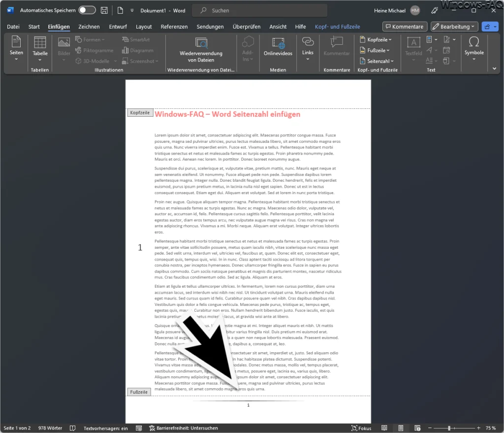Click the macro recording icon in status bar
This screenshot has height=433, width=504.
(139, 428)
